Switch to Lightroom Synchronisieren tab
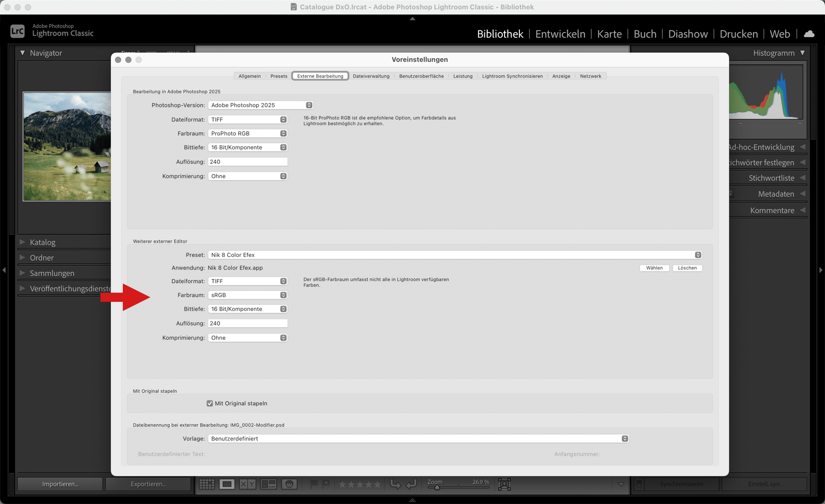 [x=512, y=76]
